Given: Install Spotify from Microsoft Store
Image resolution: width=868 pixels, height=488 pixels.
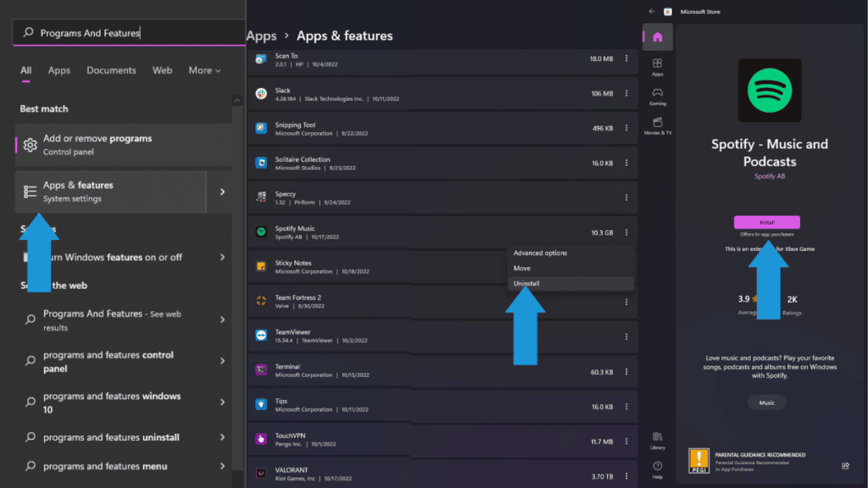Looking at the screenshot, I should click(766, 222).
